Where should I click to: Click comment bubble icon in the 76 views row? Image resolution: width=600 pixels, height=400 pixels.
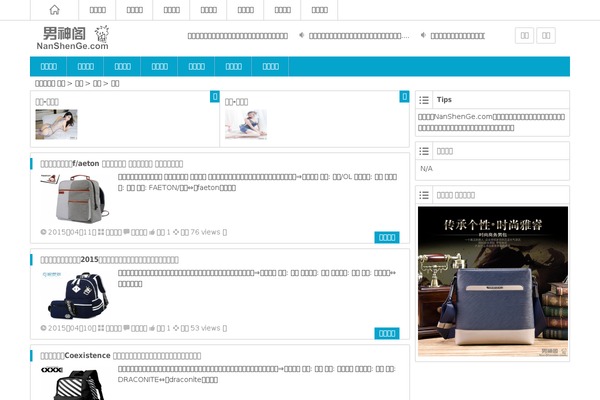tap(126, 232)
